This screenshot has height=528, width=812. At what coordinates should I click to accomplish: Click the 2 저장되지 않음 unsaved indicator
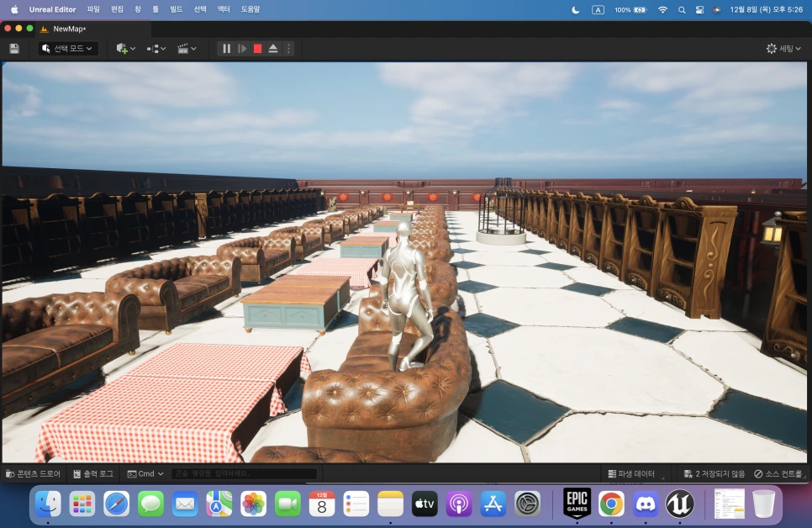coord(714,473)
